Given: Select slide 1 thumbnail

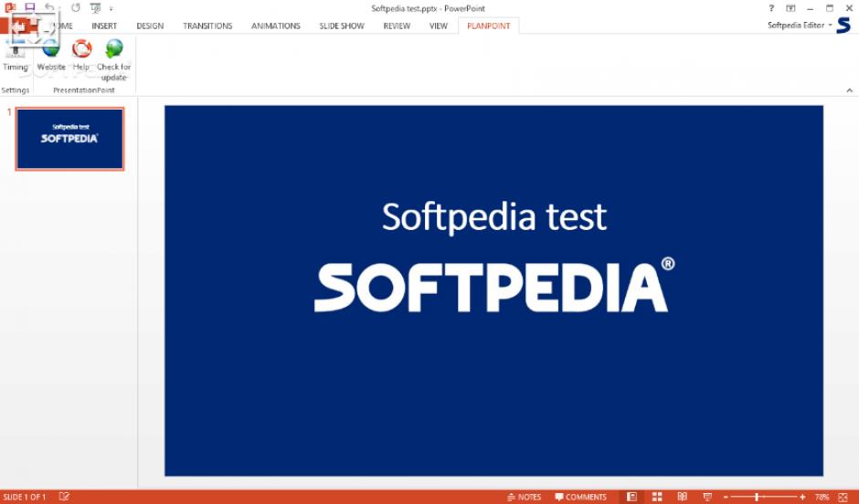Looking at the screenshot, I should 69,139.
